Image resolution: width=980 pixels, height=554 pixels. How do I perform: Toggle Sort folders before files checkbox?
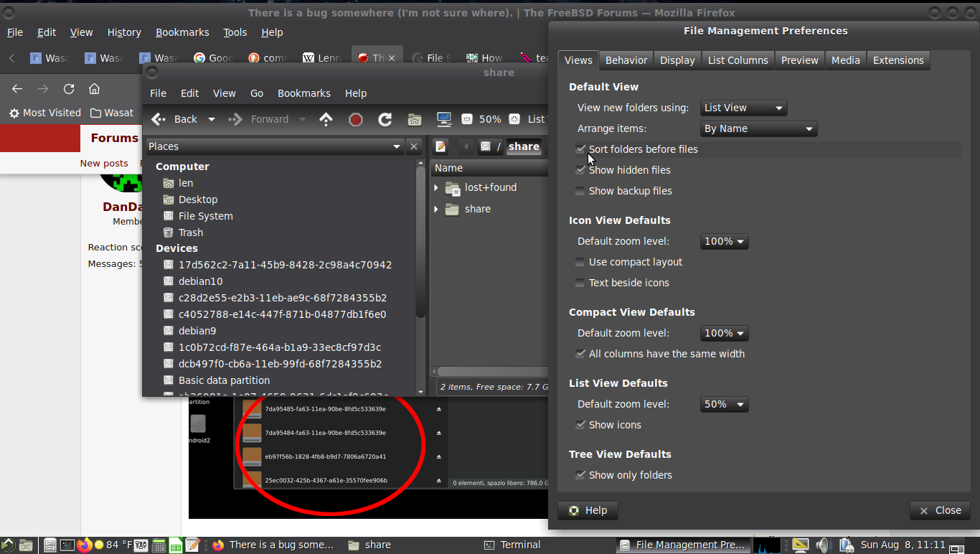580,149
